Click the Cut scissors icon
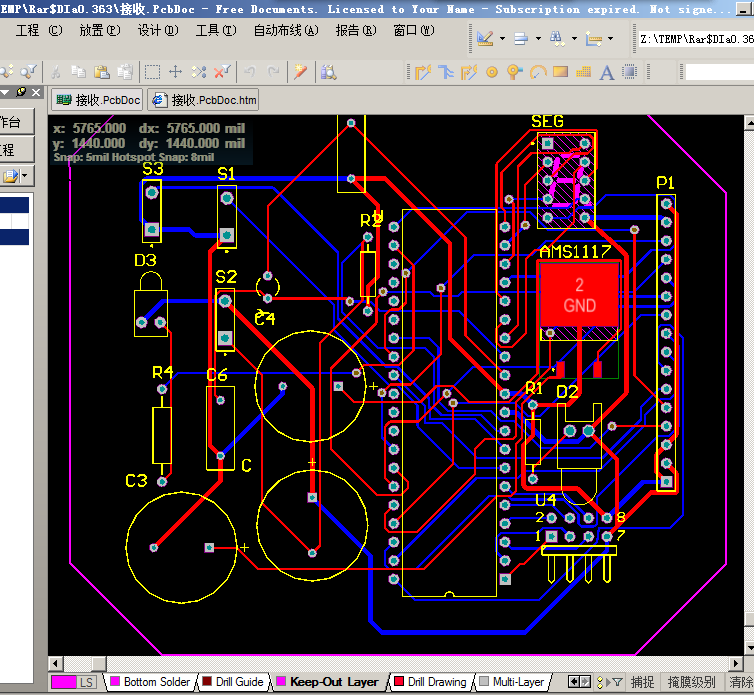This screenshot has width=754, height=695. coord(56,72)
